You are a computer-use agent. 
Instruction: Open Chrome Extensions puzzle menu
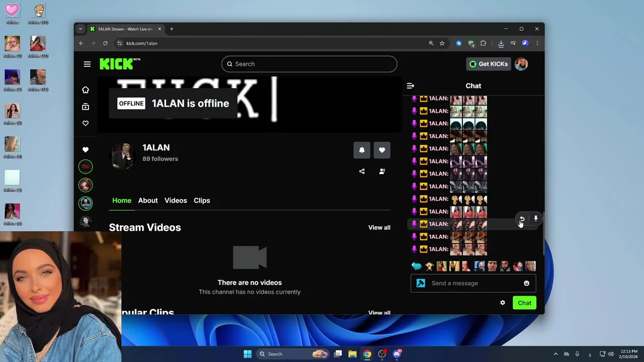click(484, 43)
